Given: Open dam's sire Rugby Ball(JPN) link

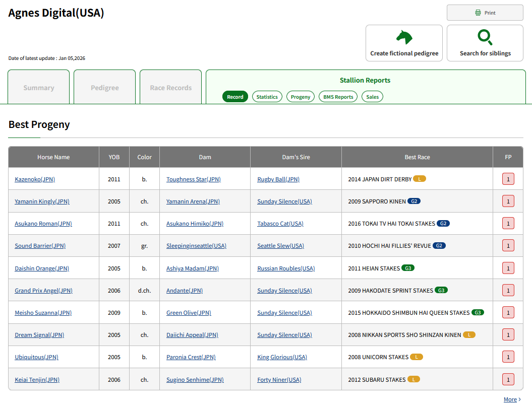Looking at the screenshot, I should (278, 179).
